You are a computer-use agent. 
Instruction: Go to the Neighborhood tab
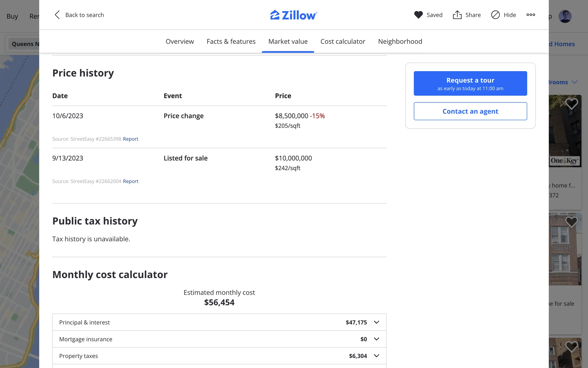400,41
